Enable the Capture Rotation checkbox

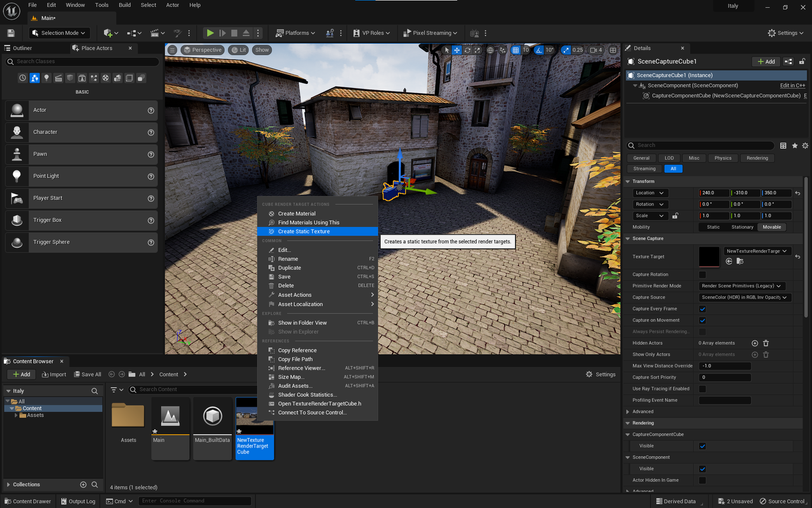tap(702, 275)
